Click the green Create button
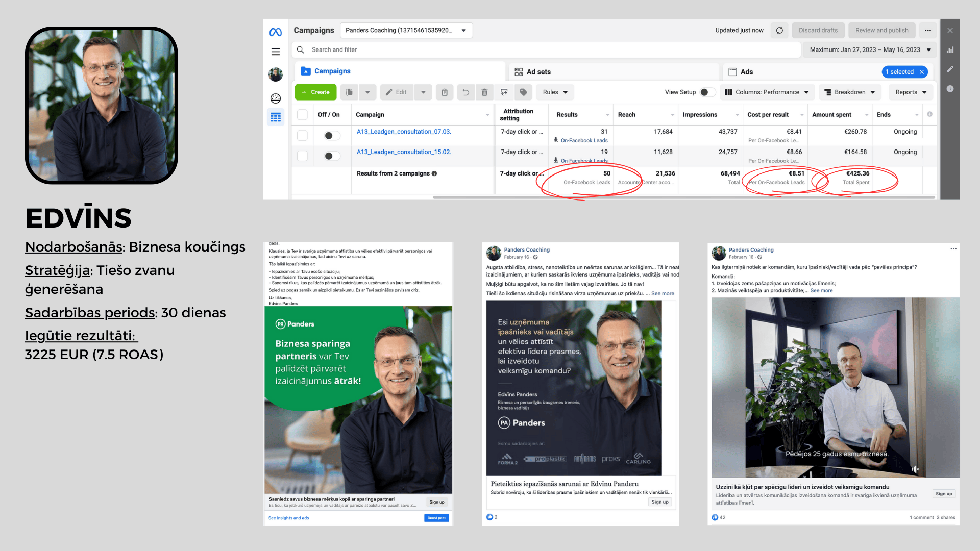Viewport: 980px width, 551px height. point(315,92)
